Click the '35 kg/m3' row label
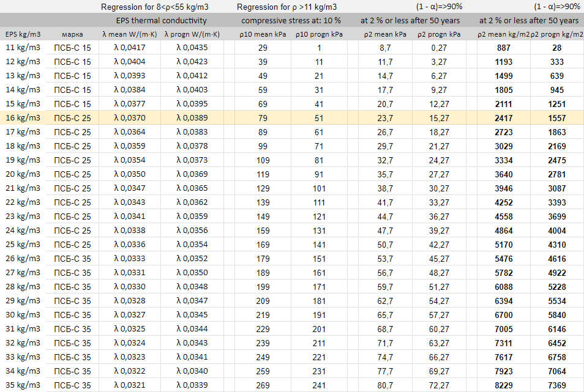This screenshot has height=392, width=584. pos(23,385)
